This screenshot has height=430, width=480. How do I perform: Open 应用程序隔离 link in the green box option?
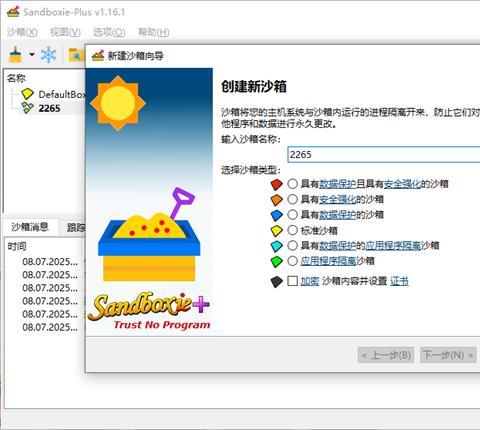point(328,261)
